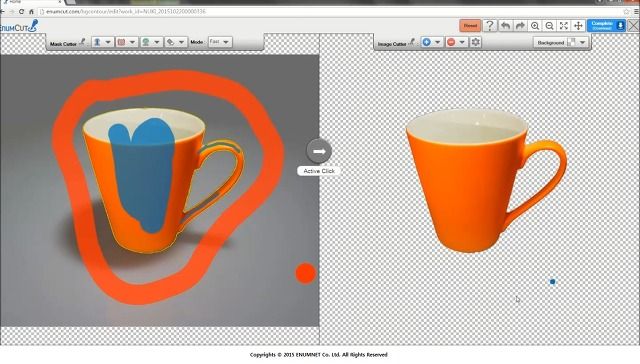The width and height of the screenshot is (640, 364).
Task: Expand the blue plus tool dropdown
Action: (438, 42)
